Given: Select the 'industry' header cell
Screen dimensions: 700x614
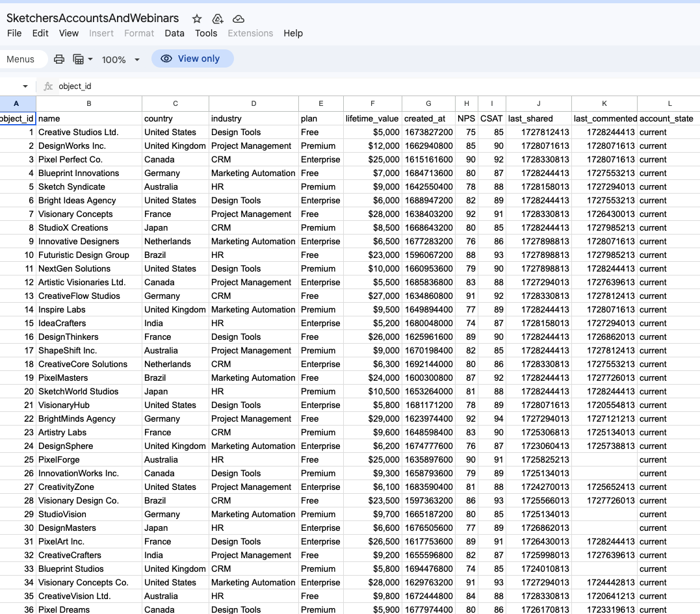Looking at the screenshot, I should pos(253,119).
